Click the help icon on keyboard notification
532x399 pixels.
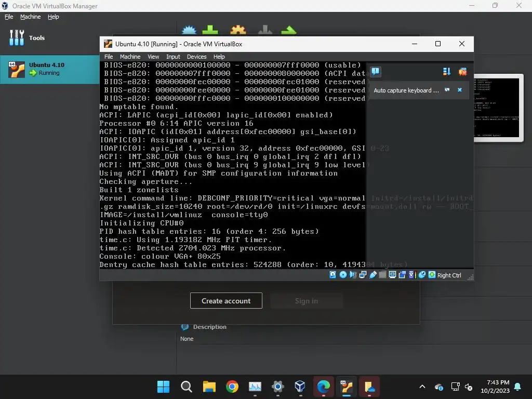point(447,90)
